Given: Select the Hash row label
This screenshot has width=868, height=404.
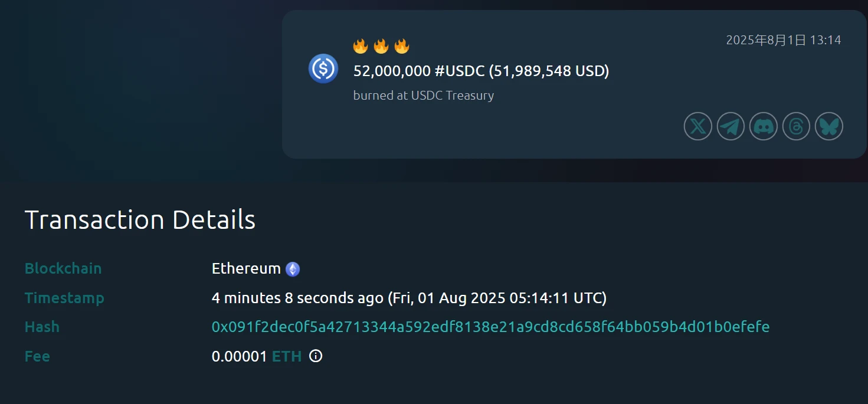Looking at the screenshot, I should click(42, 327).
